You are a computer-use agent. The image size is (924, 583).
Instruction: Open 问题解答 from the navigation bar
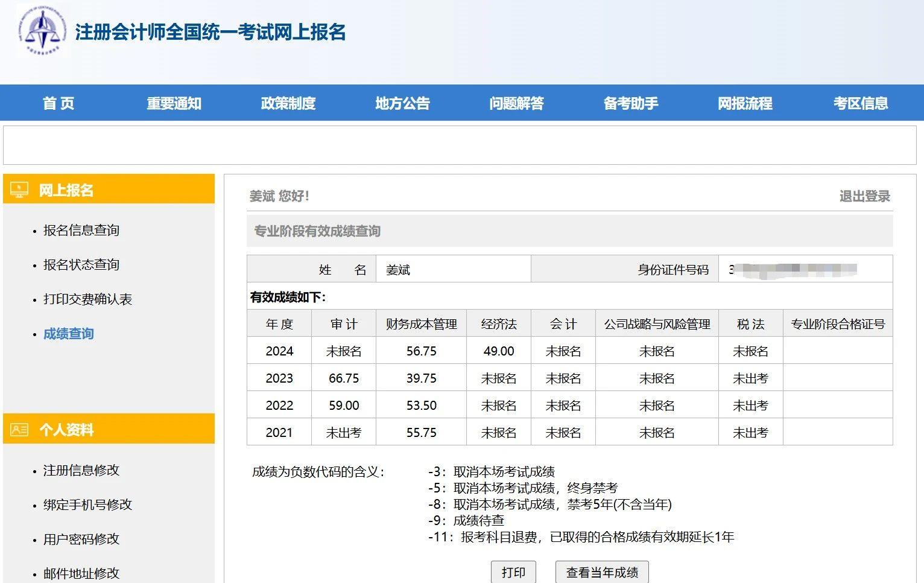[517, 103]
